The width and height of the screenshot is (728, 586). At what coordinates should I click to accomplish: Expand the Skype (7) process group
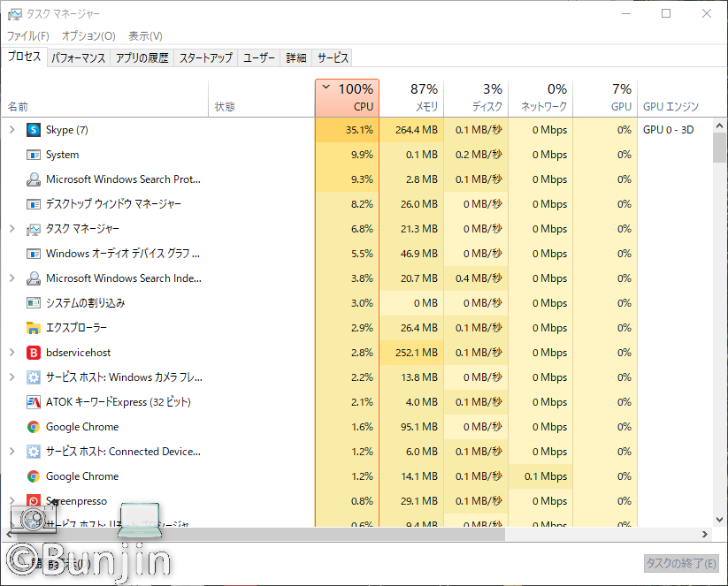point(12,130)
